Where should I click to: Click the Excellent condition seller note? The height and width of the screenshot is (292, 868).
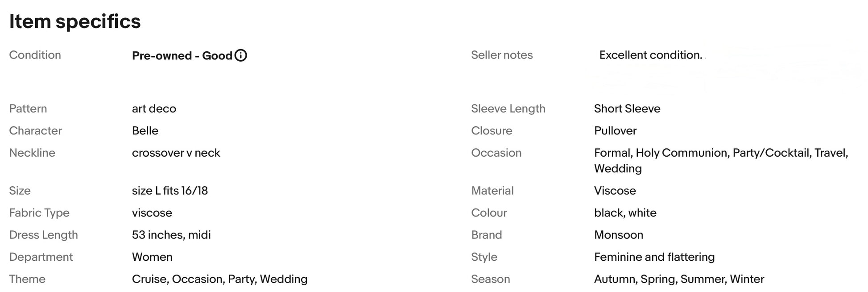(x=650, y=55)
